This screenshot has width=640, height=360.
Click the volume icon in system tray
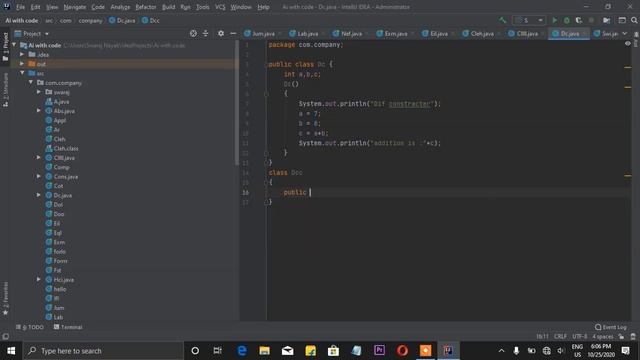[x=561, y=351]
